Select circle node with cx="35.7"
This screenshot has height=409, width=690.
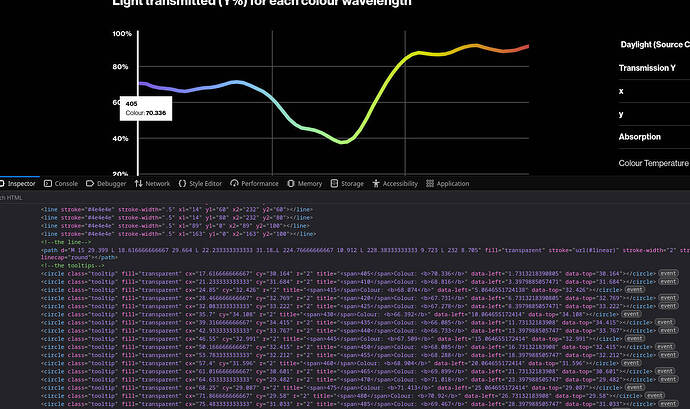[x=330, y=314]
